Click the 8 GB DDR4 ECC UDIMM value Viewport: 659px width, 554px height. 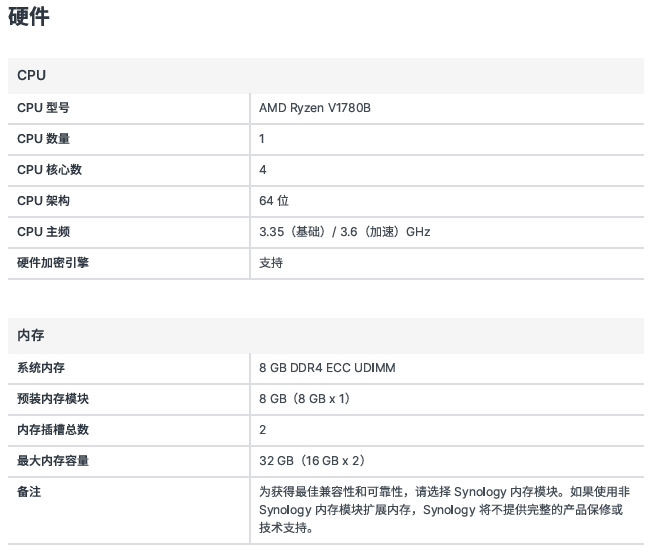(x=327, y=368)
